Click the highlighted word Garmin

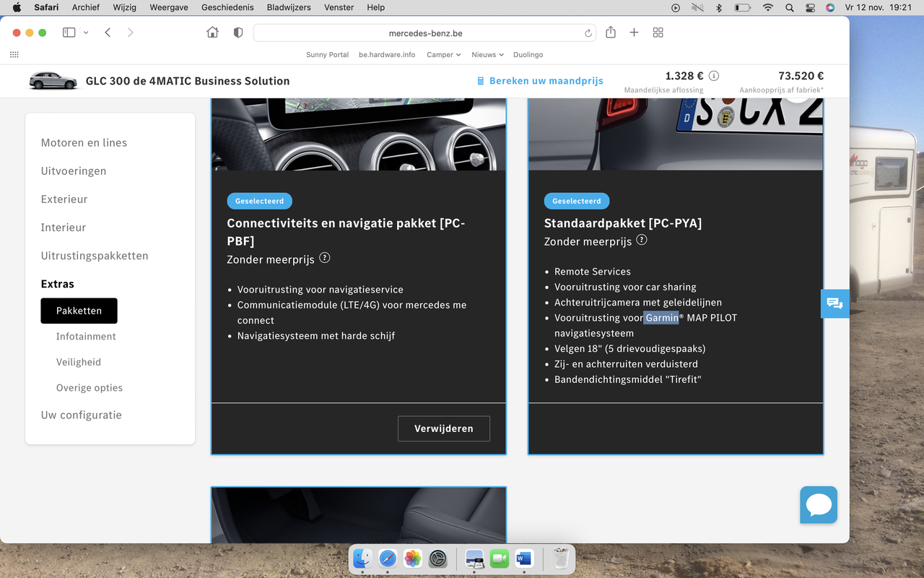[662, 318]
